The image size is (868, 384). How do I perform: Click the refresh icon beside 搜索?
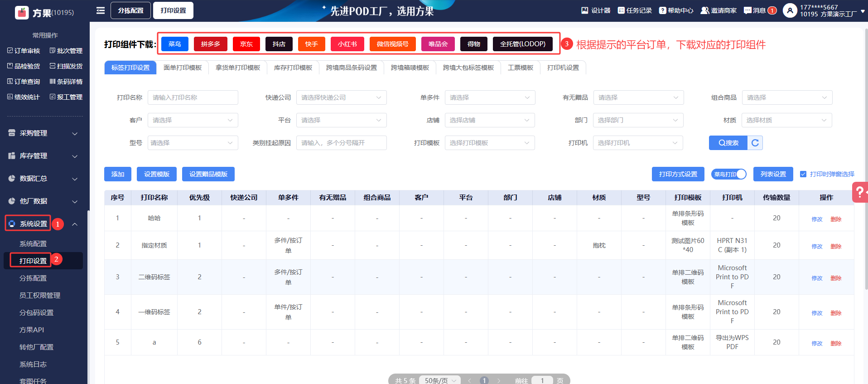pyautogui.click(x=755, y=143)
